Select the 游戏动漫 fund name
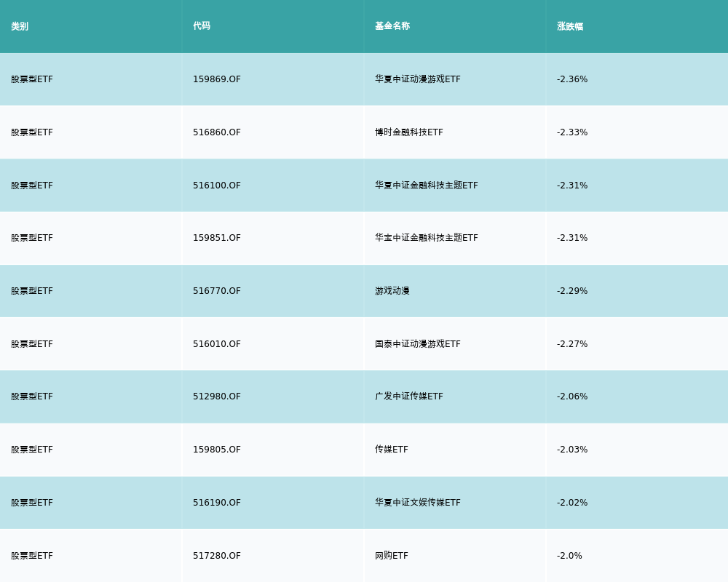The image size is (728, 582). pyautogui.click(x=392, y=291)
